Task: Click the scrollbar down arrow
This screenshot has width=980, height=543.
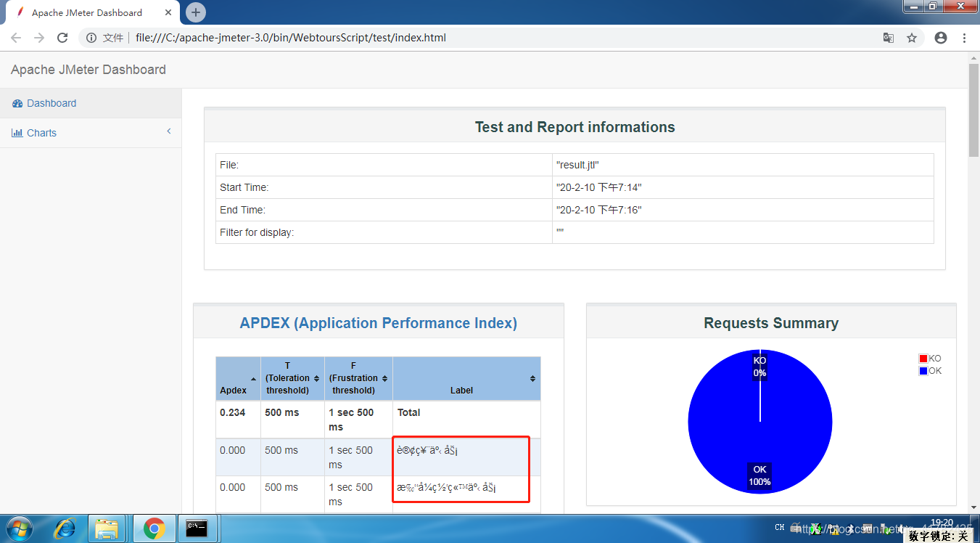Action: tap(973, 507)
